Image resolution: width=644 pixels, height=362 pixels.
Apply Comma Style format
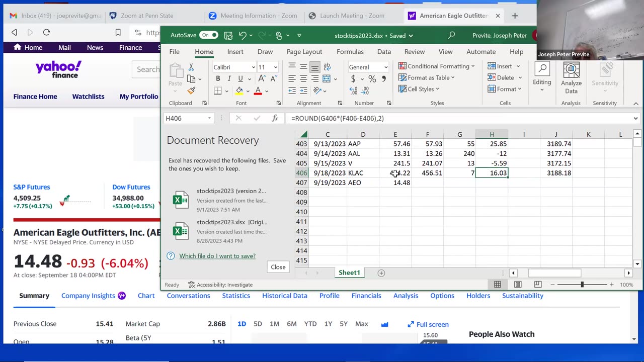384,79
